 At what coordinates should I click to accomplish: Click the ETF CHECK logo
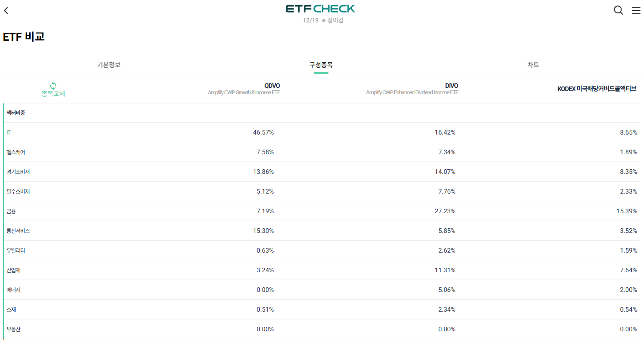(320, 9)
